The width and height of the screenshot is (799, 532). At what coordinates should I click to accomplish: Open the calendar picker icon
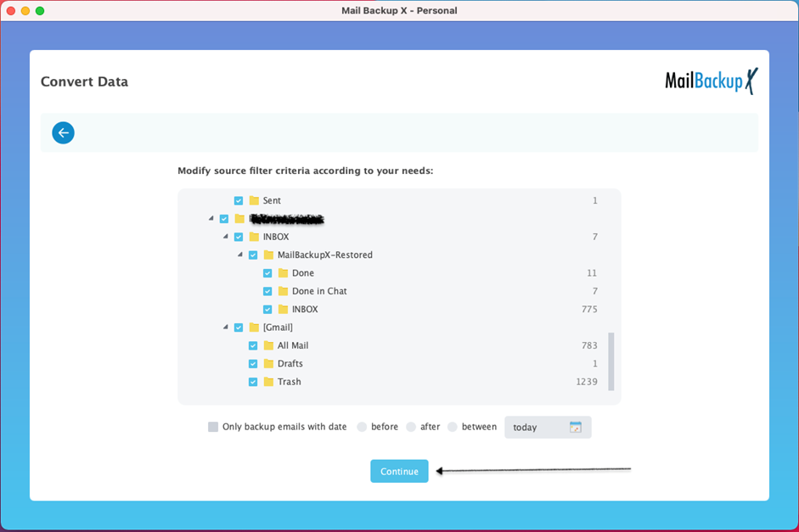576,427
